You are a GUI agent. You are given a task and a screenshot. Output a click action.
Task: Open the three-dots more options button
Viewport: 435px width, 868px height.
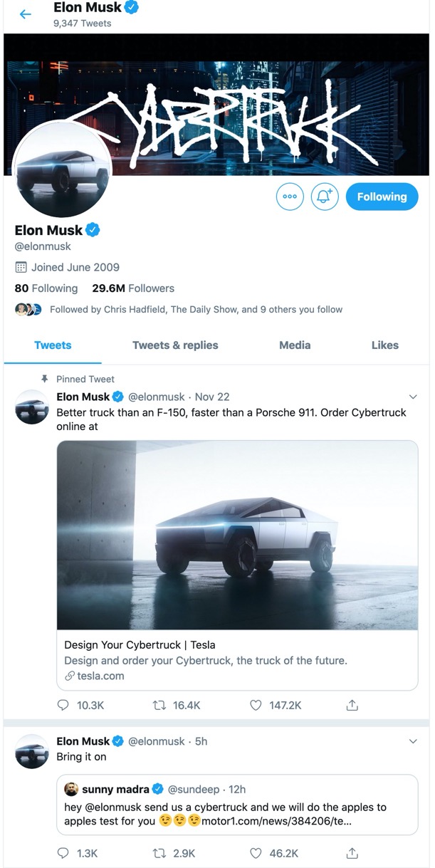[x=290, y=197]
